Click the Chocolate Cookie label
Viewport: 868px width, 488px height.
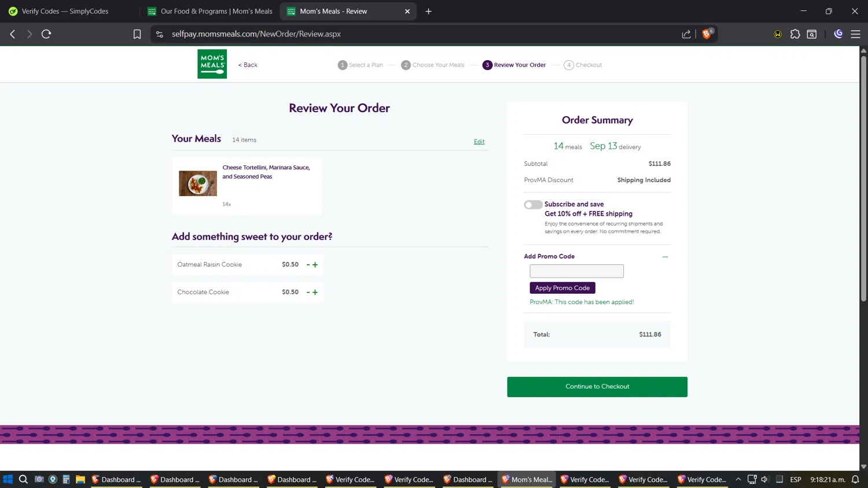pyautogui.click(x=203, y=292)
